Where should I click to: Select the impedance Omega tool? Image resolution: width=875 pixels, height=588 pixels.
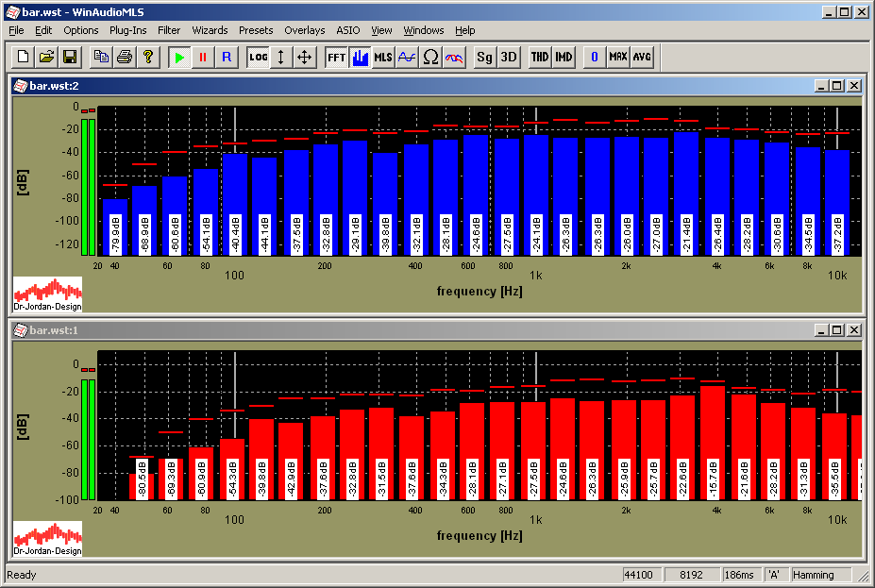pyautogui.click(x=430, y=58)
